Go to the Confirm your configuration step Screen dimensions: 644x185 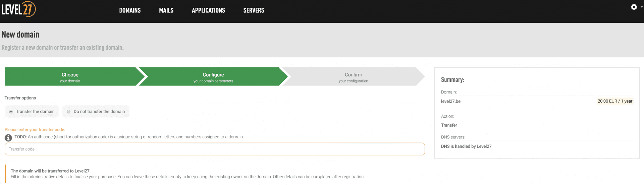[354, 77]
